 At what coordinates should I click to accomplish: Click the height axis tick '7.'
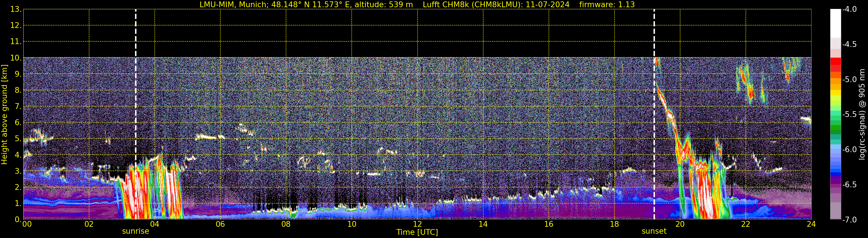point(18,107)
